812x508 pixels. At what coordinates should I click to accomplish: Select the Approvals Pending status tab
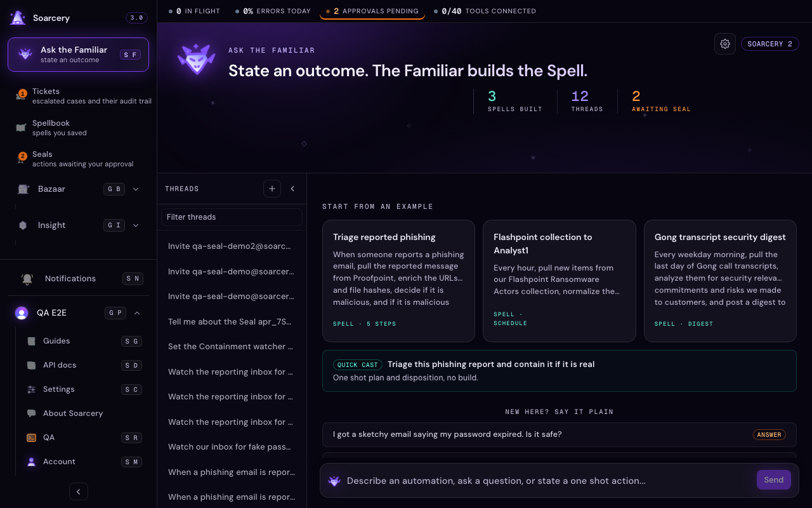372,11
